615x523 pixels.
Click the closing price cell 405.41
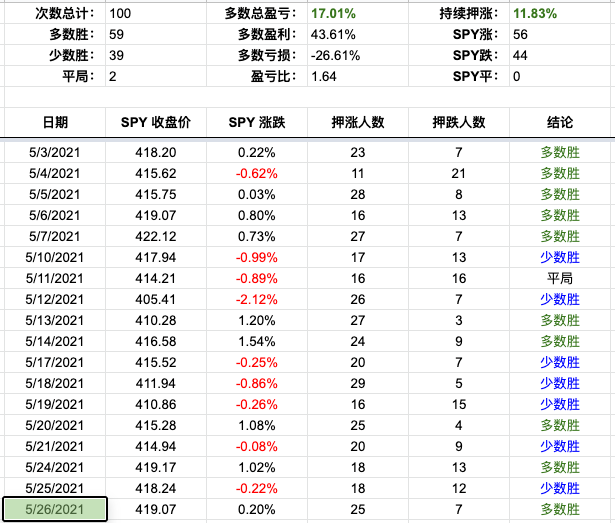155,297
